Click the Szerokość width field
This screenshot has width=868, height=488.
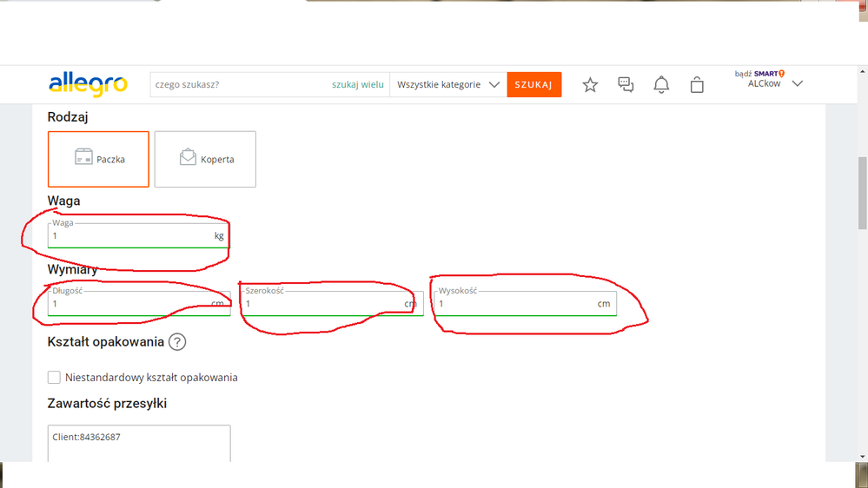(321, 304)
